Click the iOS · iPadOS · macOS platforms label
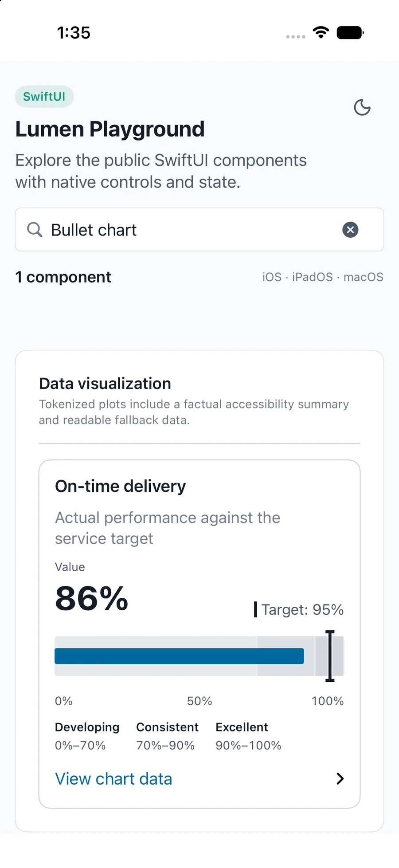Image resolution: width=399 pixels, height=868 pixels. 323,277
